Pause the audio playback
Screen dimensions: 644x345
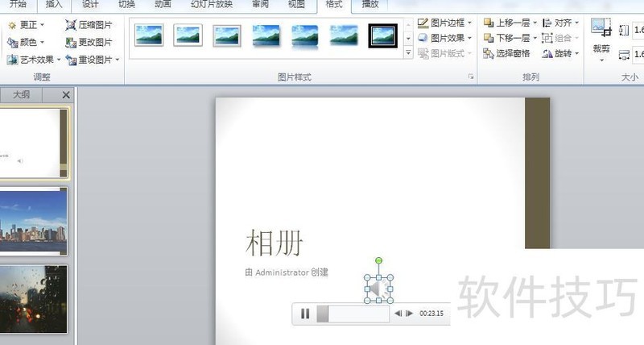[x=305, y=314]
